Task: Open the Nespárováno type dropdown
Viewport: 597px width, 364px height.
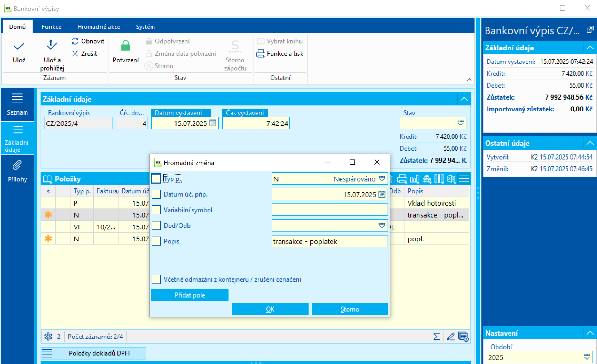Action: 382,179
